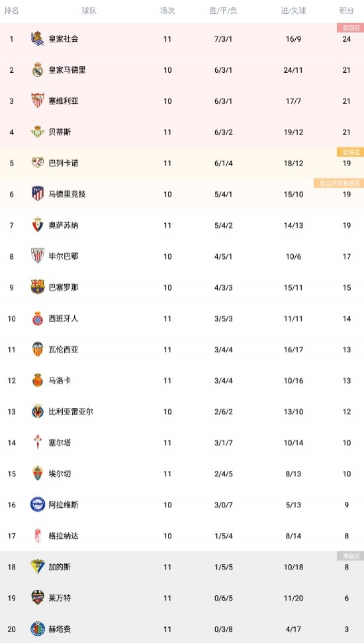Click the Alavés (阿拉维斯) blue round badge

coord(37,505)
